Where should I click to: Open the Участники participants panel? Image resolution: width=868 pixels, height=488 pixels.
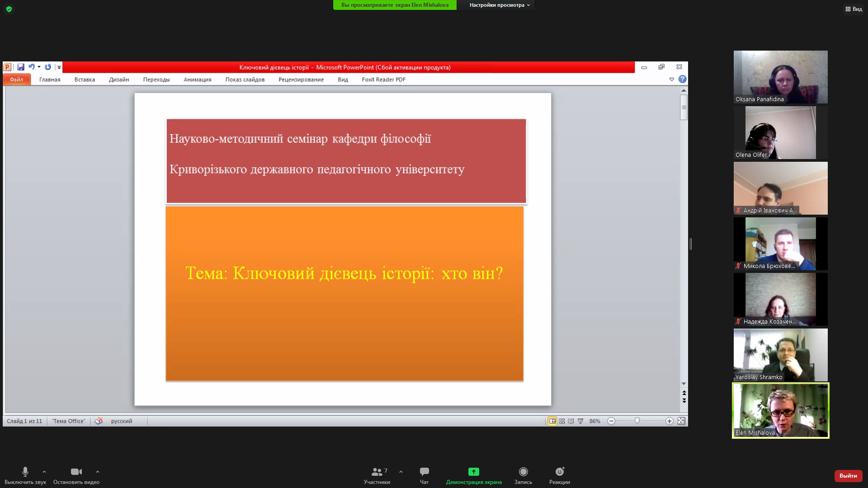[377, 476]
